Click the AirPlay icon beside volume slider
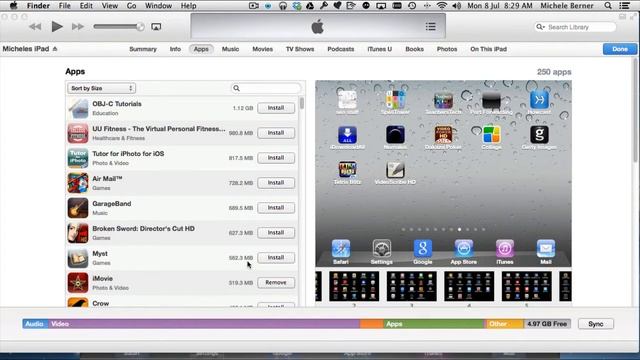The width and height of the screenshot is (640, 360). [x=156, y=27]
